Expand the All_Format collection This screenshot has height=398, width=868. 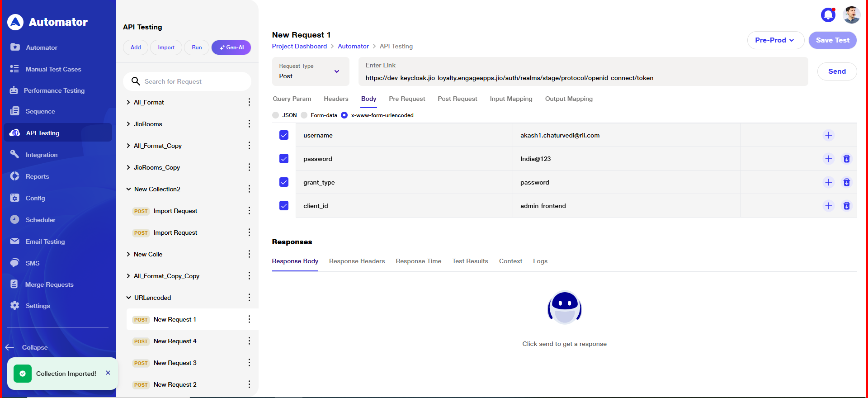coord(128,102)
